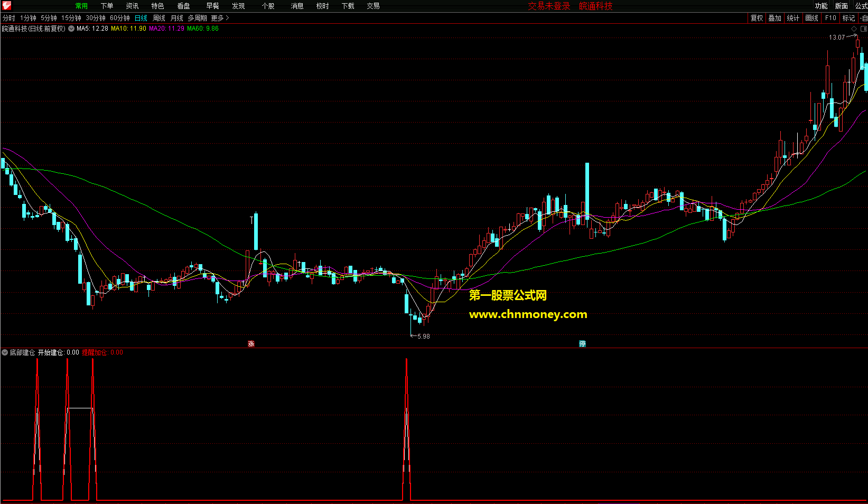This screenshot has width=868, height=504.
Task: Open the 消息 menu
Action: tap(297, 6)
